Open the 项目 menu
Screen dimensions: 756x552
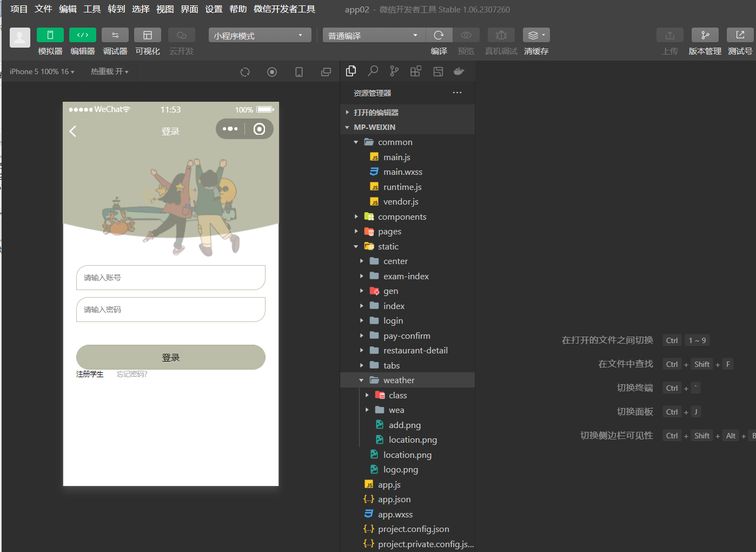(x=19, y=9)
